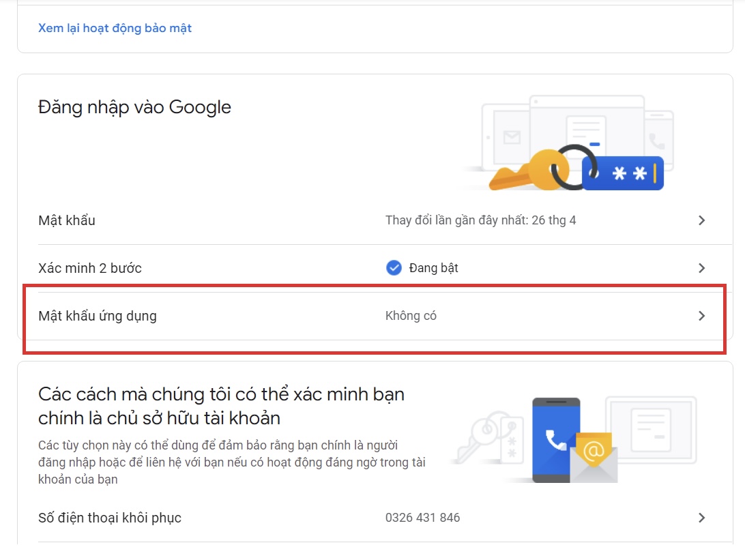This screenshot has height=560, width=745.
Task: Expand the Số điện thoại khôi phục arrow
Action: (x=701, y=518)
